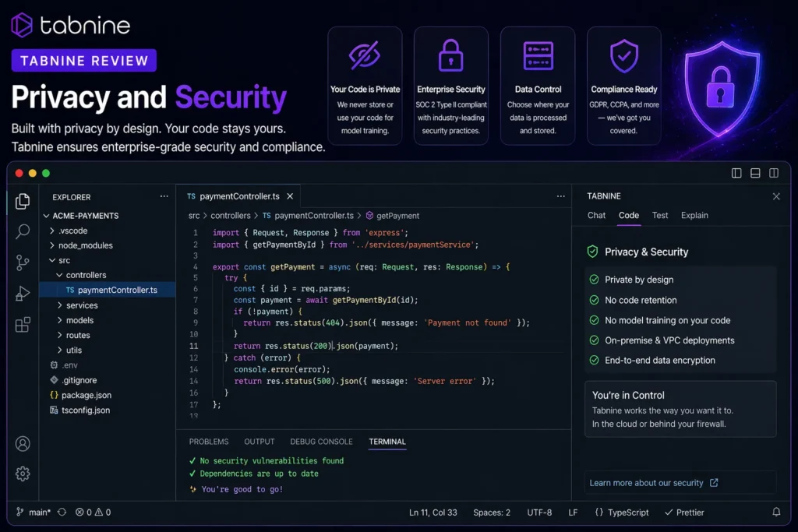Click the TABNINE REVIEW badge
This screenshot has height=532, width=798.
[x=84, y=61]
